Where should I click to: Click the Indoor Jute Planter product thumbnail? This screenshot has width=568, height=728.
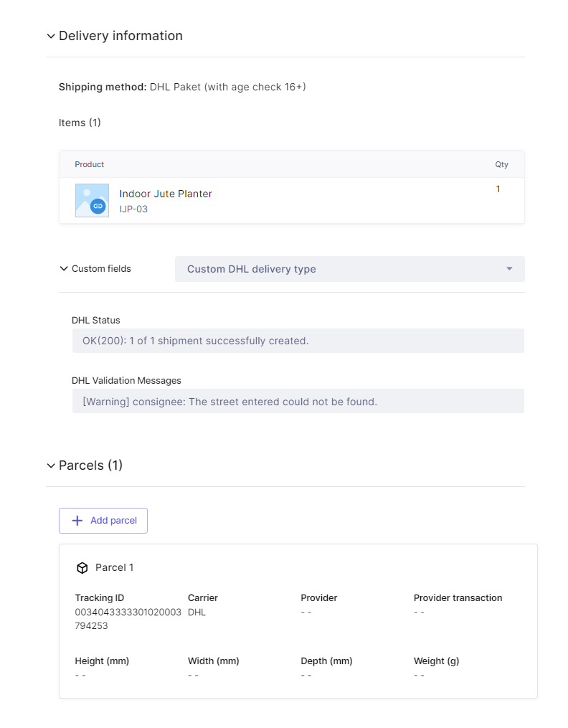pos(92,200)
